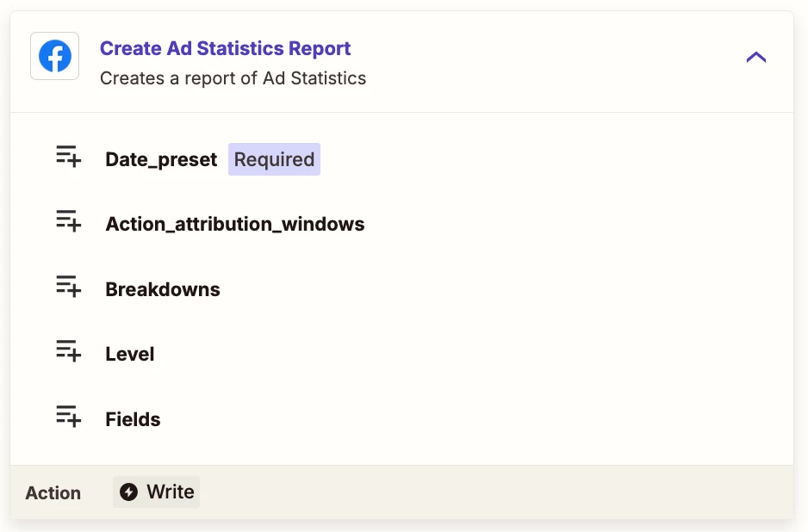Viewport: 808px width, 532px height.
Task: Select the Action_attribution_windows field label
Action: coord(235,224)
